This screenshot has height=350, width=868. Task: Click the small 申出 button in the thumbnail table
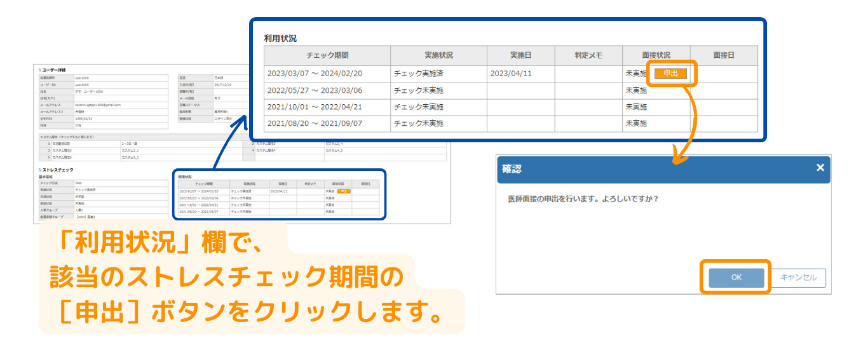tap(344, 191)
